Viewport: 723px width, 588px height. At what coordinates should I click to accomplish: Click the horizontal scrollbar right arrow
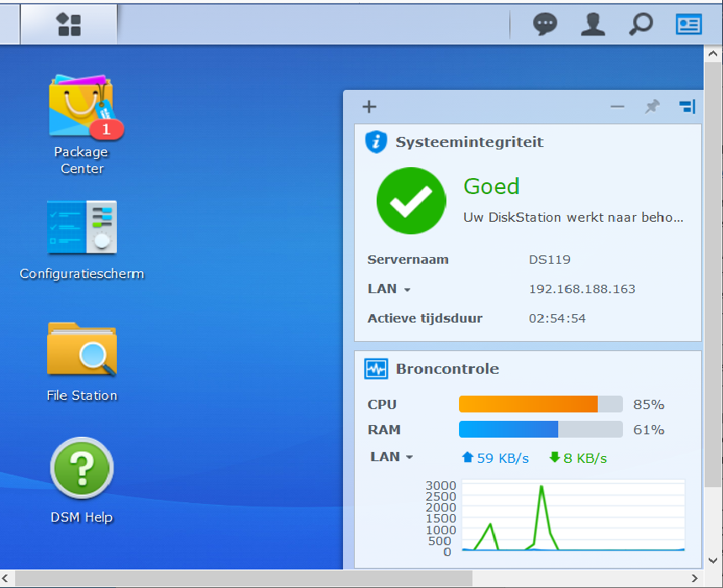click(694, 578)
